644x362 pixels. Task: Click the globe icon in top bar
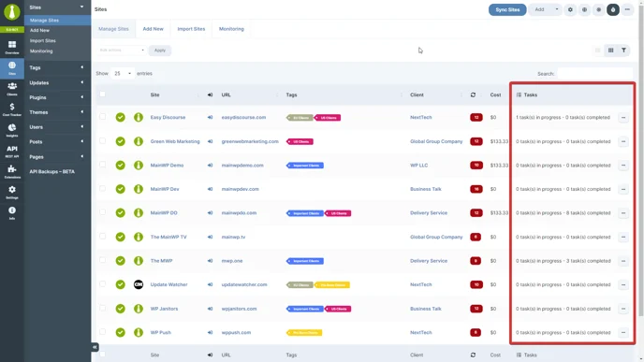click(584, 9)
